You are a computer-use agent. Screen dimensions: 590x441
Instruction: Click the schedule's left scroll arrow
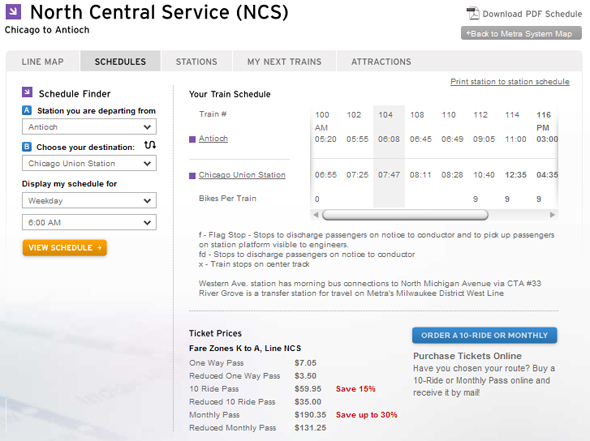(316, 215)
